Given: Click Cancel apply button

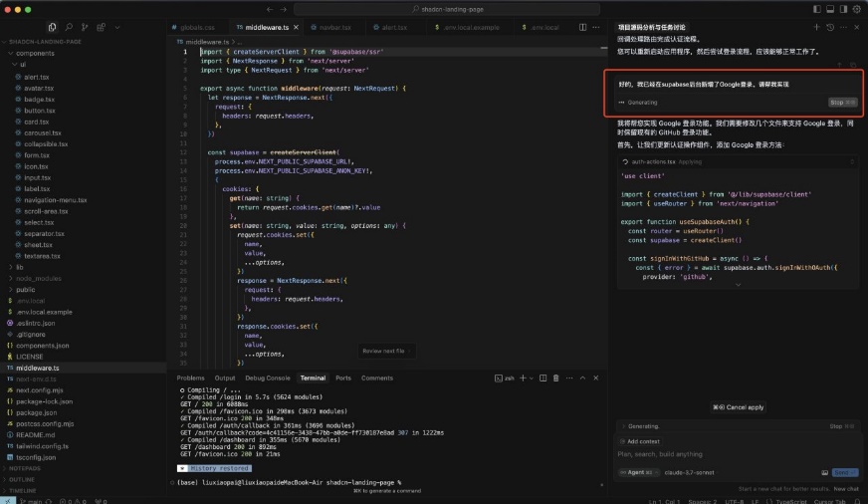Looking at the screenshot, I should pyautogui.click(x=740, y=407).
